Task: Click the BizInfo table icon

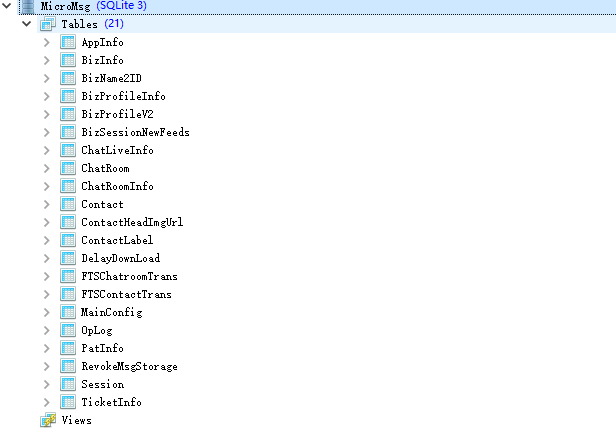Action: pos(68,60)
